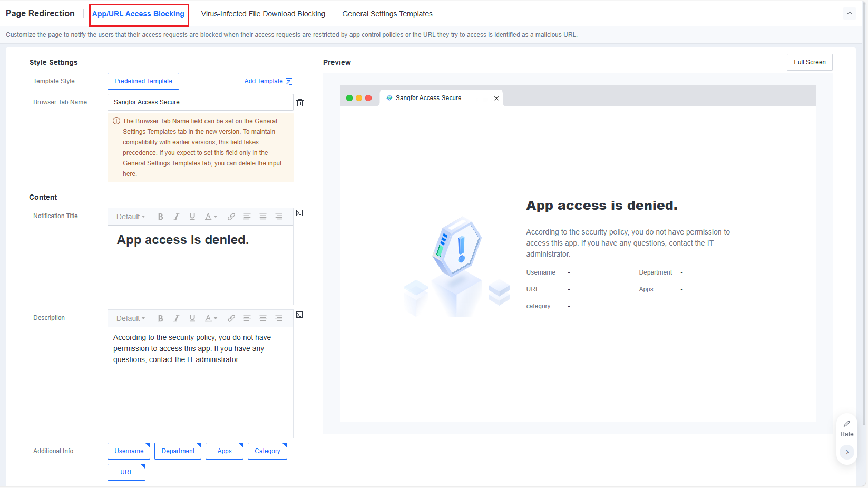Insert link in Notification Title toolbar

pos(231,217)
